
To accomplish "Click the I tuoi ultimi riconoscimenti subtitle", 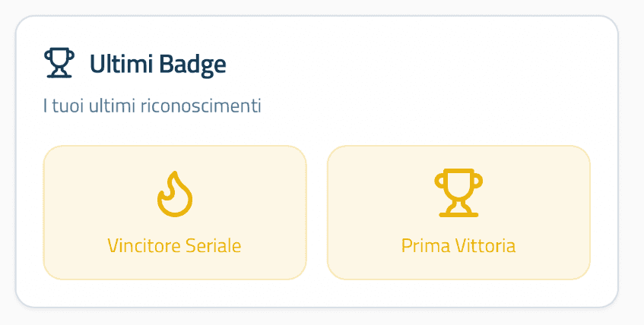I will pos(152,106).
